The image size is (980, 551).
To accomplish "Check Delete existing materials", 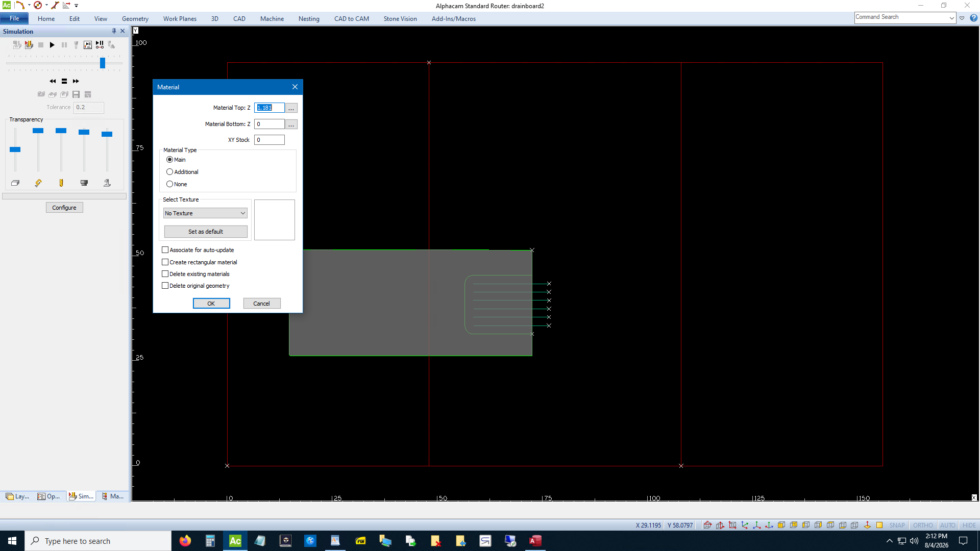I will (195, 274).
